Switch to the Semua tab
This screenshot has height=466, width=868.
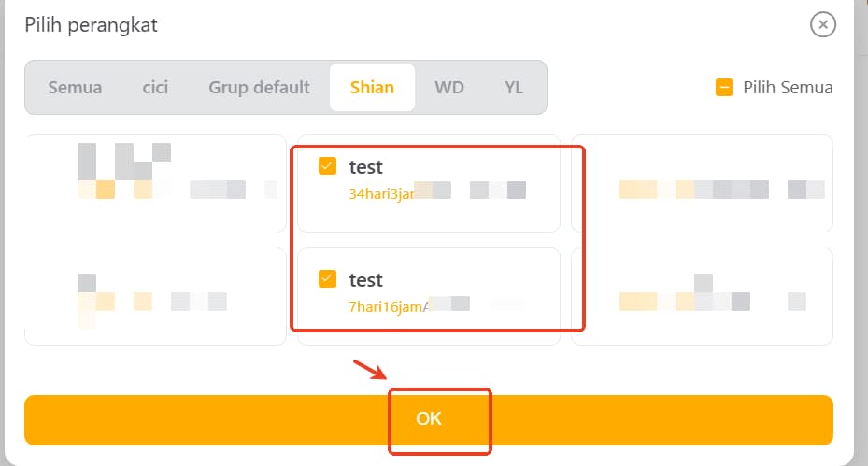coord(75,88)
